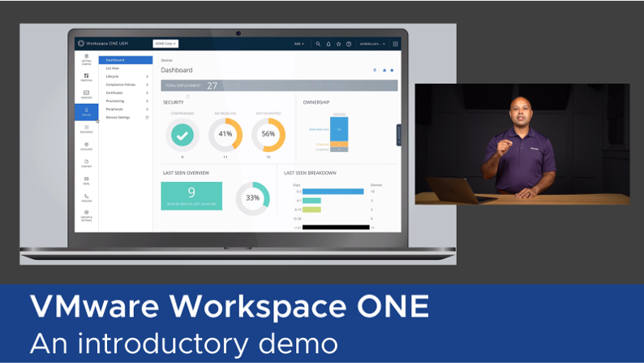Click the 56% Not Encrypted donut
Viewport: 644px width, 363px height.
268,135
